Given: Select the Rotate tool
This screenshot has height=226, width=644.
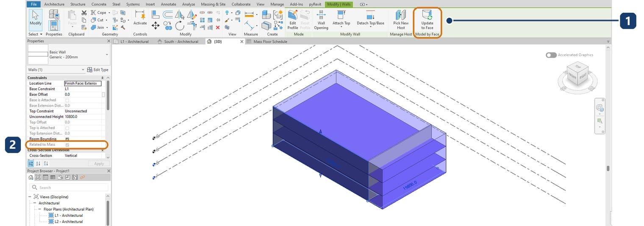Looking at the screenshot, I should [x=180, y=25].
